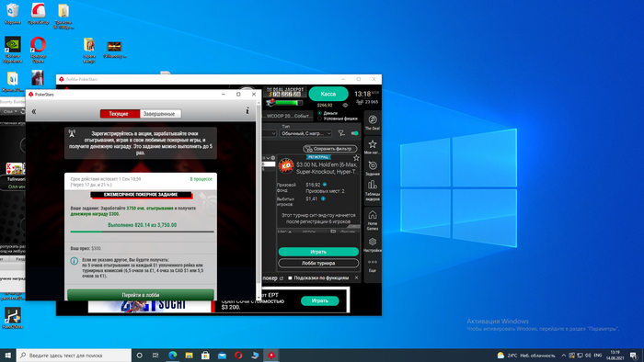Open info icon in PokerStars challenges window
Viewport: 644px width, 362px height.
pos(247,110)
